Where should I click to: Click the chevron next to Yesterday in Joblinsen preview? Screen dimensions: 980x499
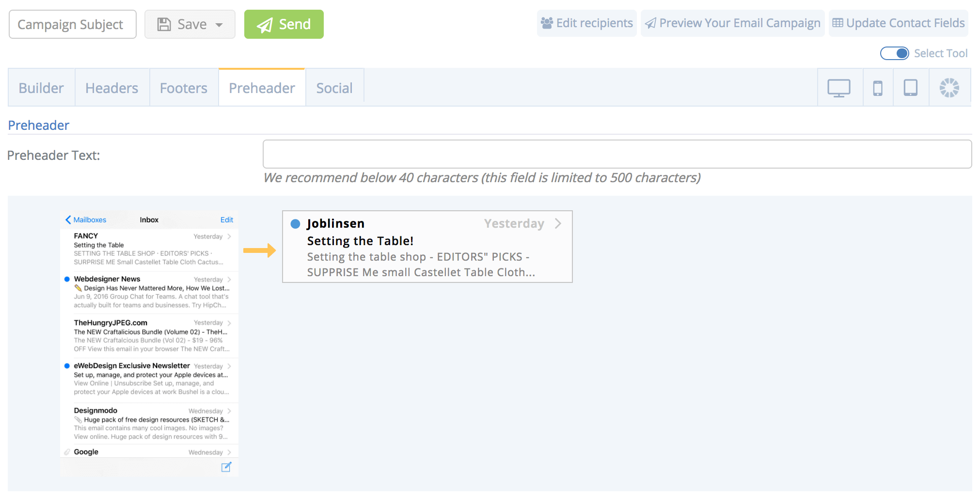(558, 223)
